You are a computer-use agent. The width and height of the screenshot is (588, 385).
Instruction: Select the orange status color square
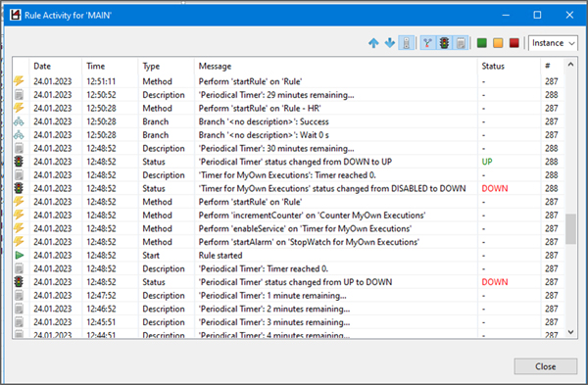(x=498, y=43)
